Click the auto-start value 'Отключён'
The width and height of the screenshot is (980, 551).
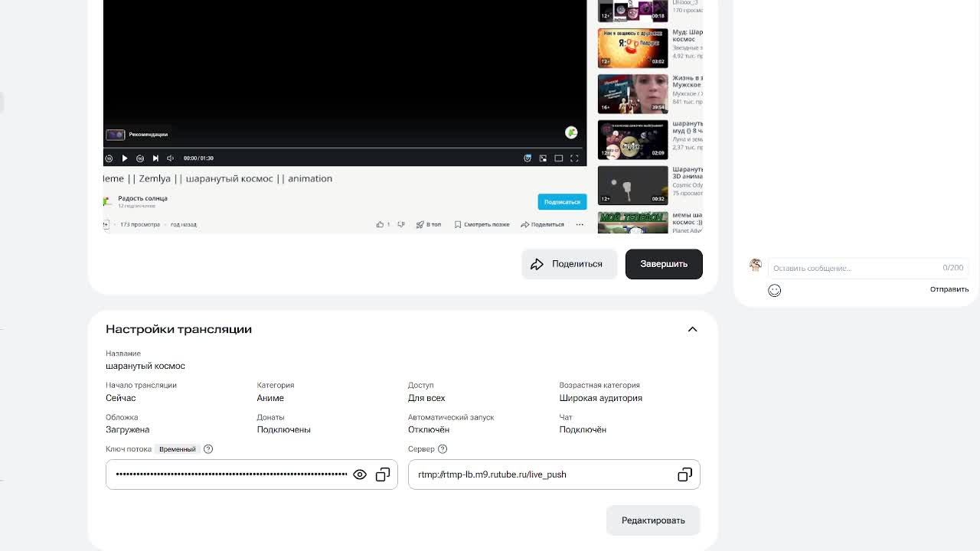click(429, 430)
